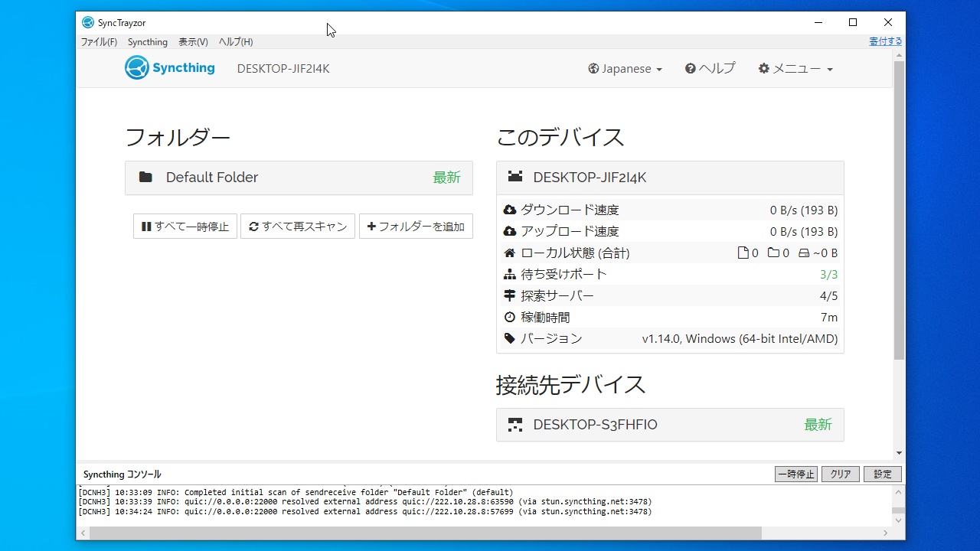This screenshot has width=980, height=551.
Task: Open the Japanese language dropdown
Action: click(626, 69)
